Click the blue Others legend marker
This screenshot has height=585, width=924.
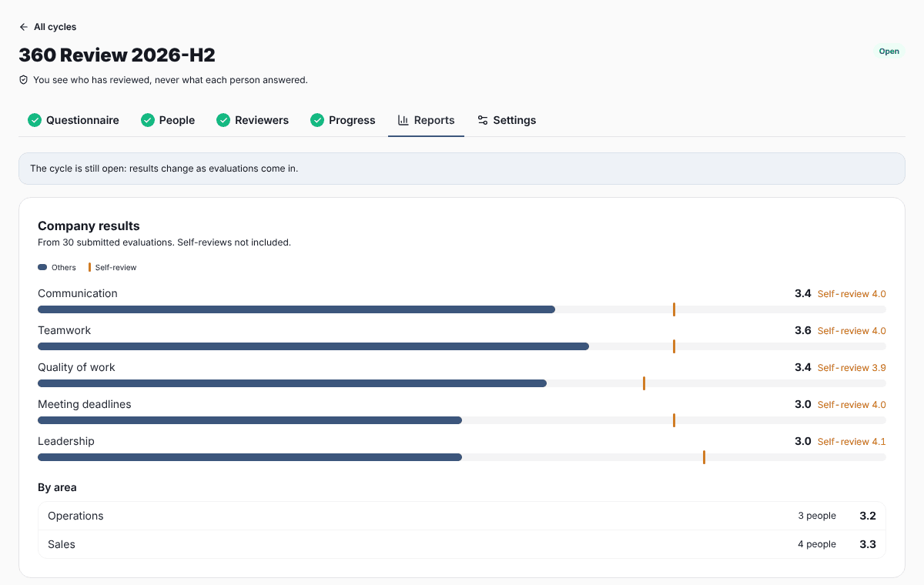pos(42,268)
